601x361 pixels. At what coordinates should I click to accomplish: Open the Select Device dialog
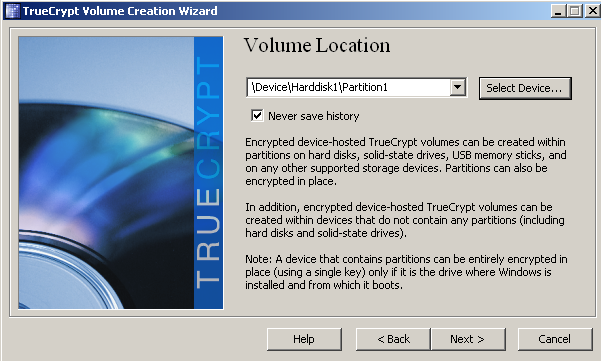pyautogui.click(x=525, y=88)
